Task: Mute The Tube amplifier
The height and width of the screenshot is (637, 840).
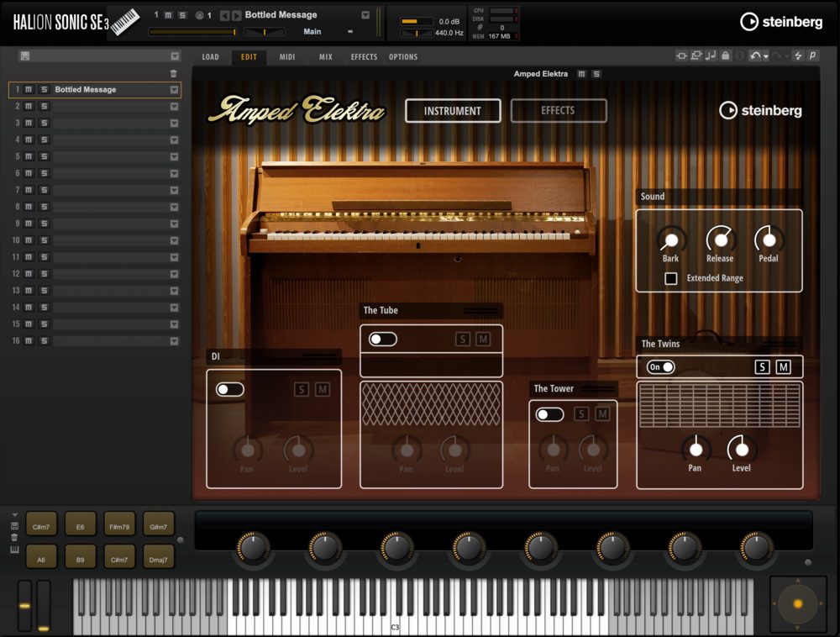Action: [x=483, y=340]
